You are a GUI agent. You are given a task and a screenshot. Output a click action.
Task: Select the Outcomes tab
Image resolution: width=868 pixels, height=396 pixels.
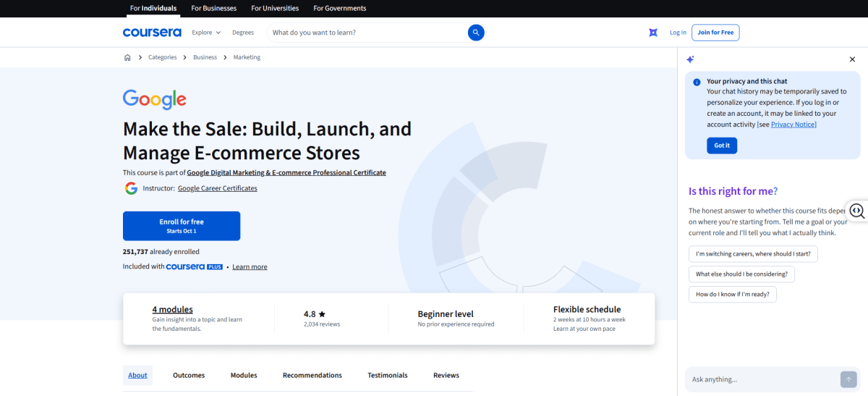(189, 375)
